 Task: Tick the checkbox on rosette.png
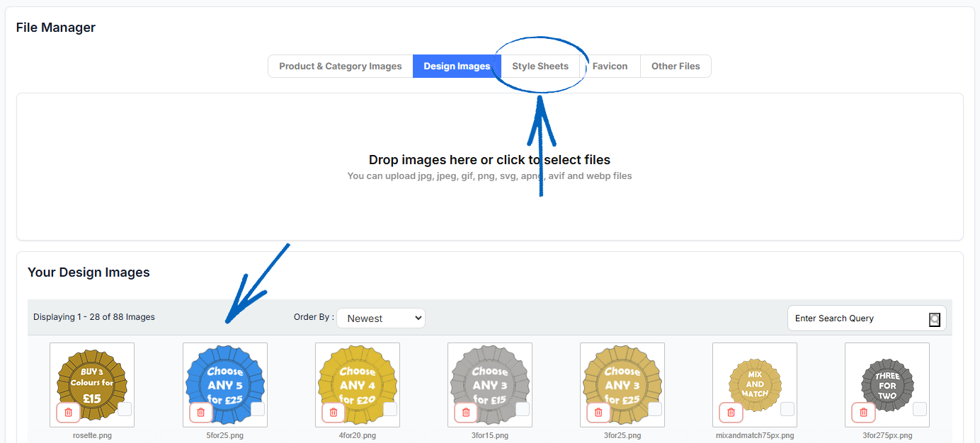(125, 409)
